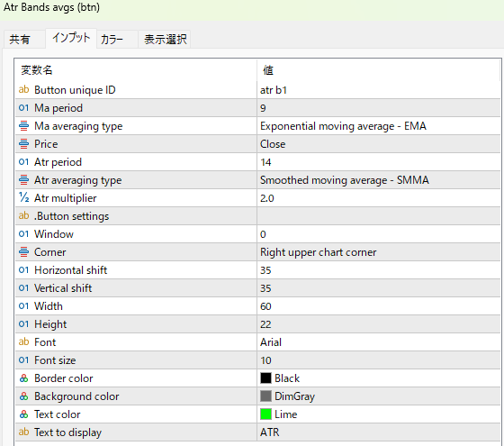
Task: Open the 表示選択 tab
Action: (166, 40)
